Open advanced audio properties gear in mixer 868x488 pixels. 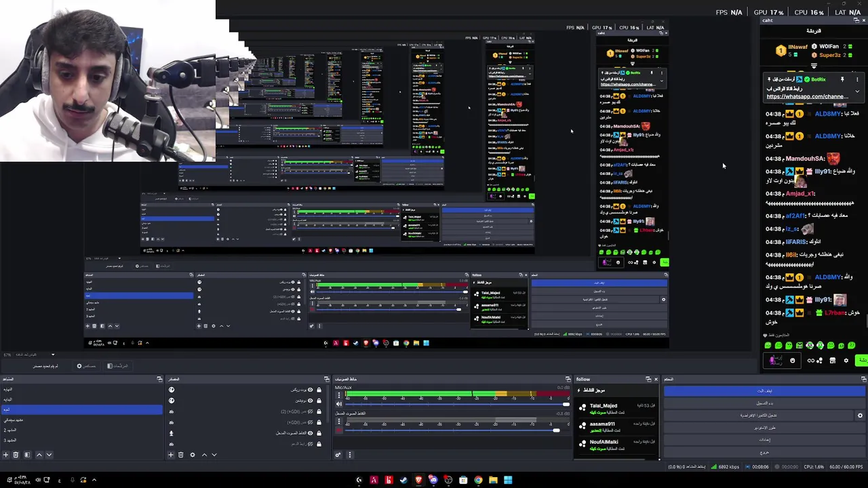[338, 455]
